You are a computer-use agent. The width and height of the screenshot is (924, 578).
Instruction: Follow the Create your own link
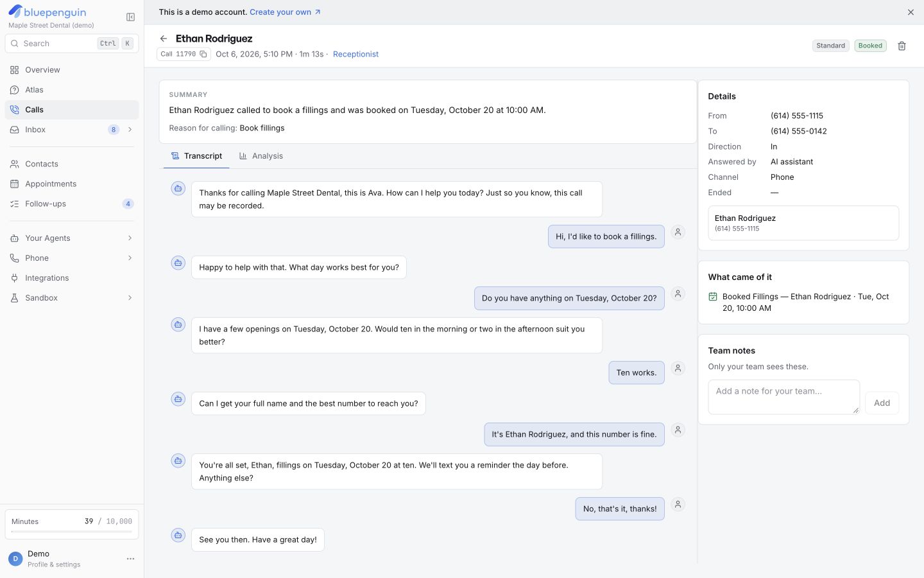285,12
